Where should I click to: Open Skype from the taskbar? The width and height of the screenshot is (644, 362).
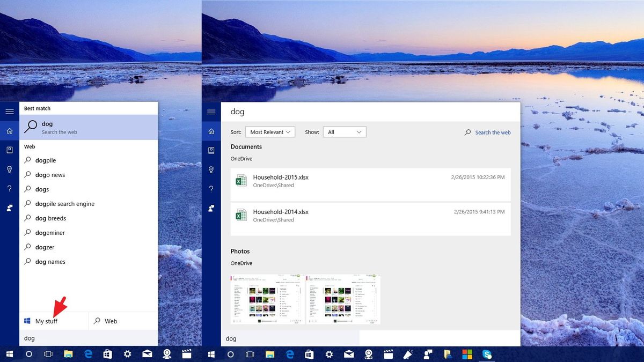tap(487, 354)
